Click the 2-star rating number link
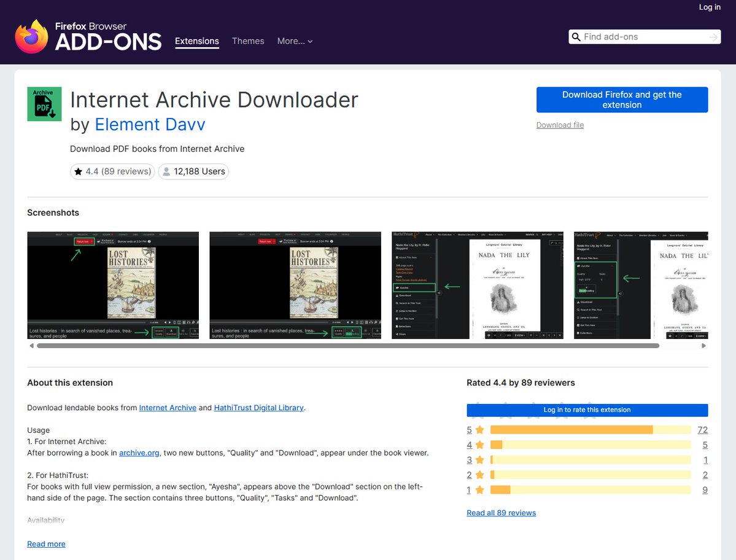The image size is (736, 560). pyautogui.click(x=470, y=475)
